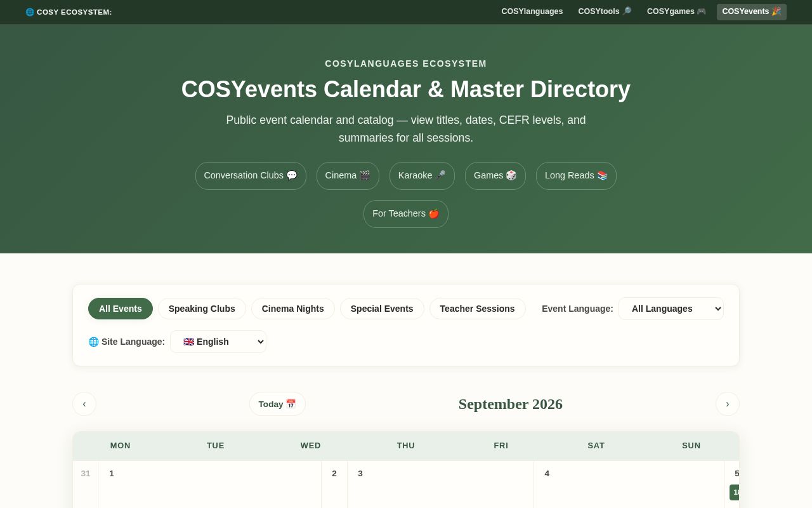Screen dimensions: 812x508
Task: Select the Cinema category pill
Action: (x=348, y=176)
